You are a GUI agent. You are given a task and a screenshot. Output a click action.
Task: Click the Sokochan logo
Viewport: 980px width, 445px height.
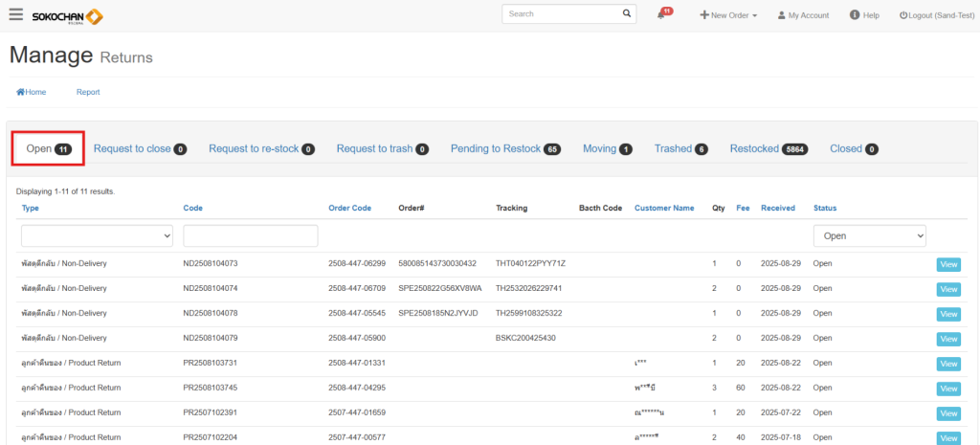point(67,16)
